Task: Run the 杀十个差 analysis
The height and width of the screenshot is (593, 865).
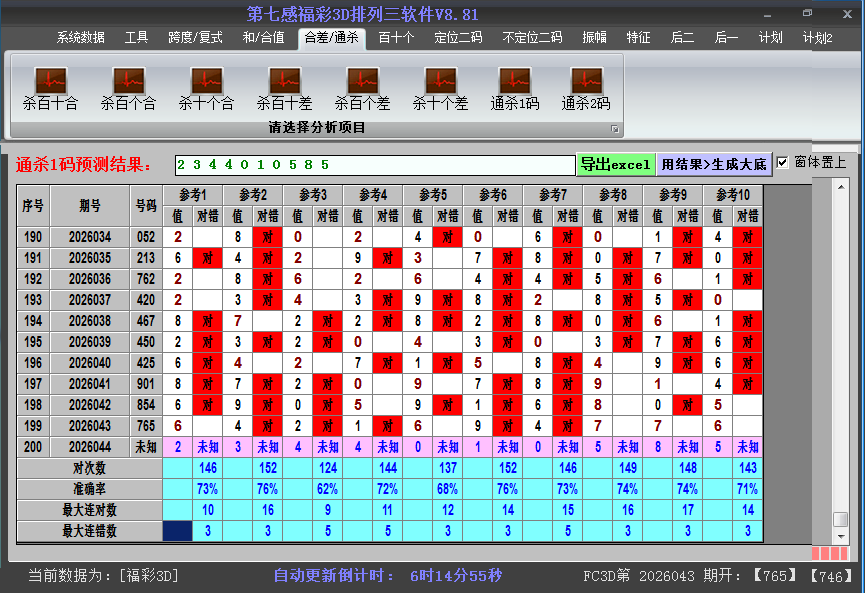Action: 440,85
